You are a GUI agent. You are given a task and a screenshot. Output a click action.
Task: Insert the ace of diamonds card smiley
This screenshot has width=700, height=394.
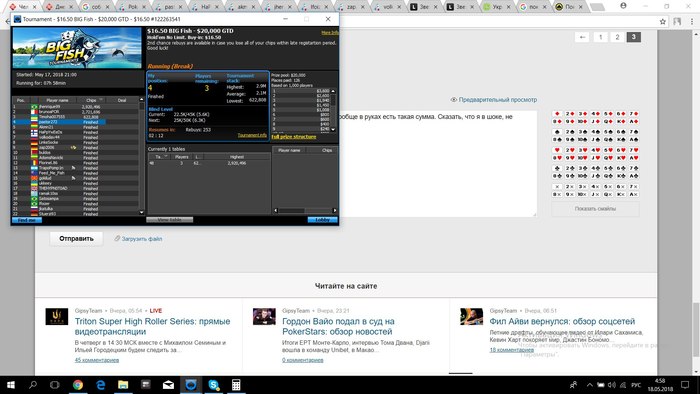634,121
